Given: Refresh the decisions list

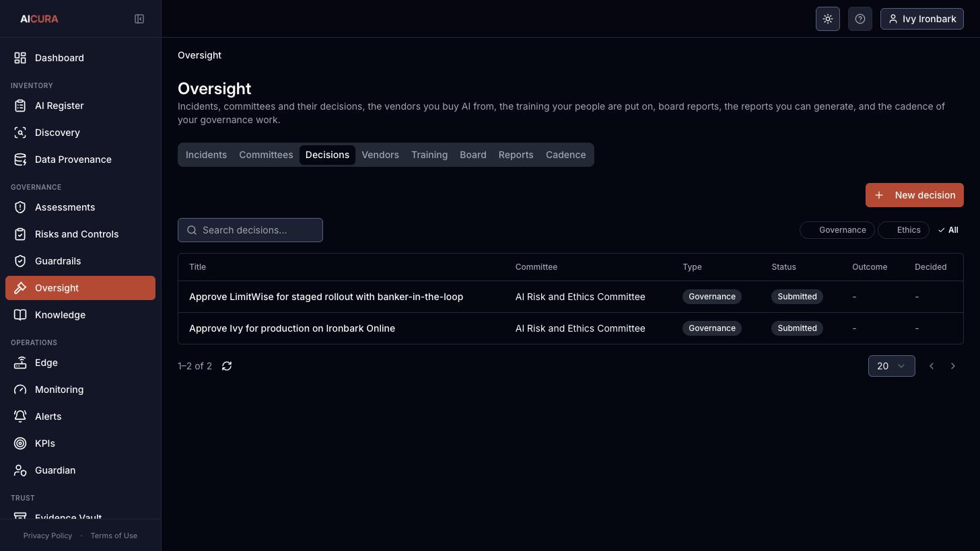Looking at the screenshot, I should 227,366.
